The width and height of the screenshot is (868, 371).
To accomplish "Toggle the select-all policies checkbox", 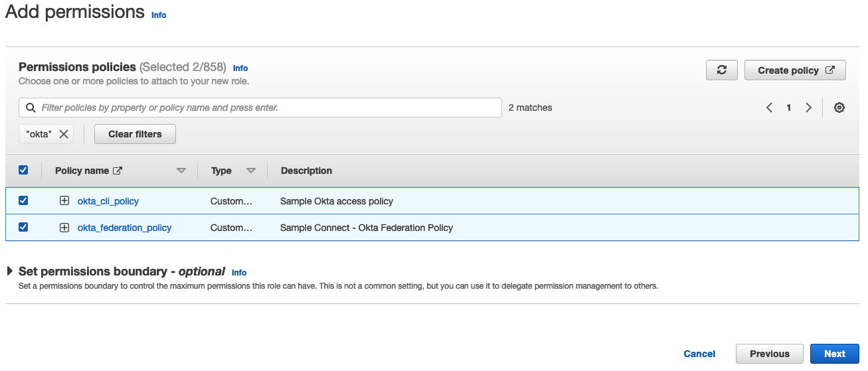I will pyautogui.click(x=23, y=171).
